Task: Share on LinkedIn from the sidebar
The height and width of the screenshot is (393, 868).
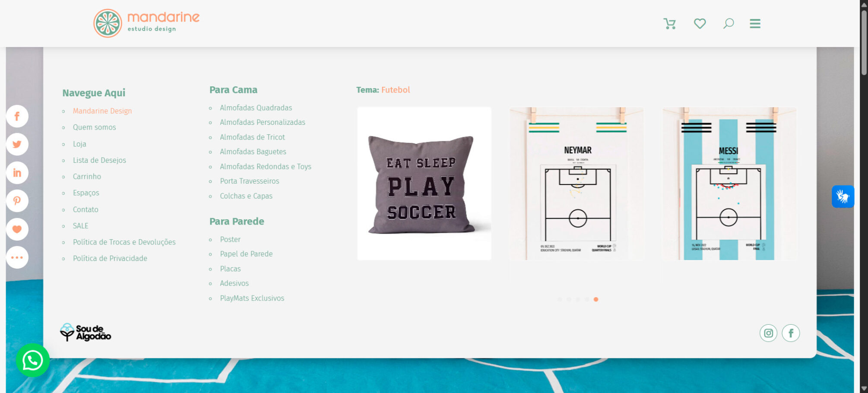Action: (x=17, y=173)
